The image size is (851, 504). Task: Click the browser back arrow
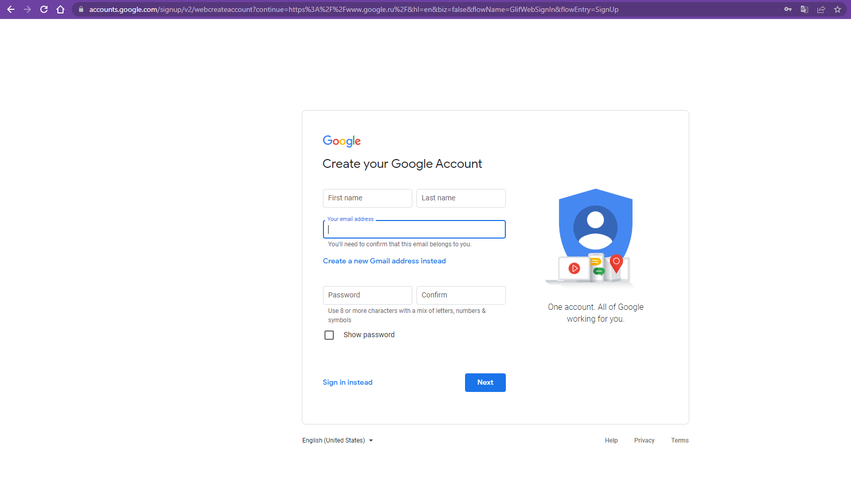pos(11,9)
